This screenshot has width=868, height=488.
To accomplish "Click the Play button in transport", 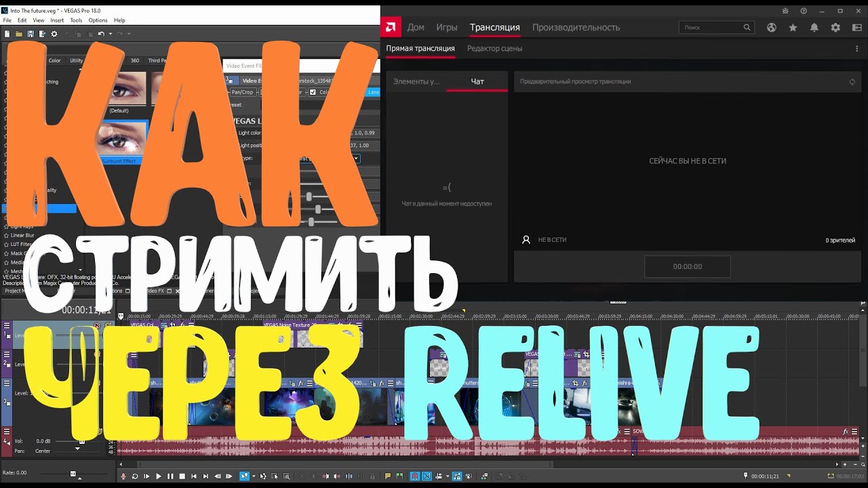I will 159,476.
